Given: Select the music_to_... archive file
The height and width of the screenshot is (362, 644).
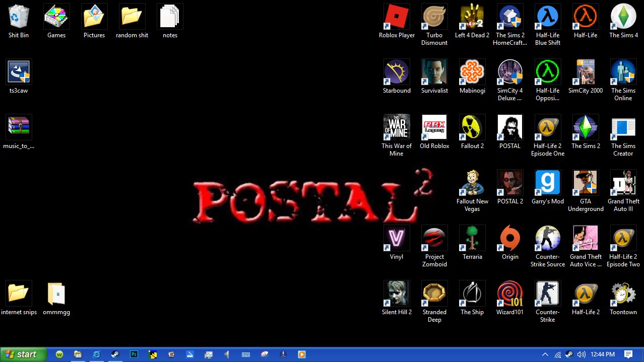Looking at the screenshot, I should (x=19, y=127).
